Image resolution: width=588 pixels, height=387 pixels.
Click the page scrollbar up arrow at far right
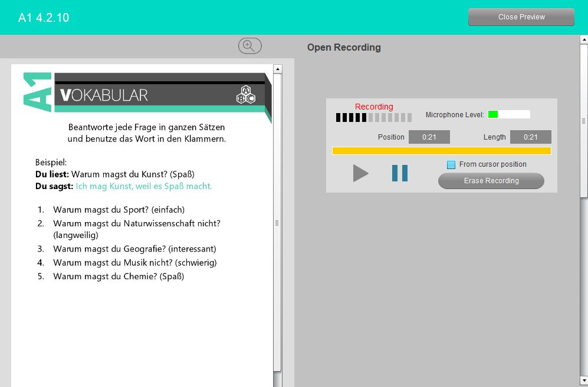(x=584, y=40)
